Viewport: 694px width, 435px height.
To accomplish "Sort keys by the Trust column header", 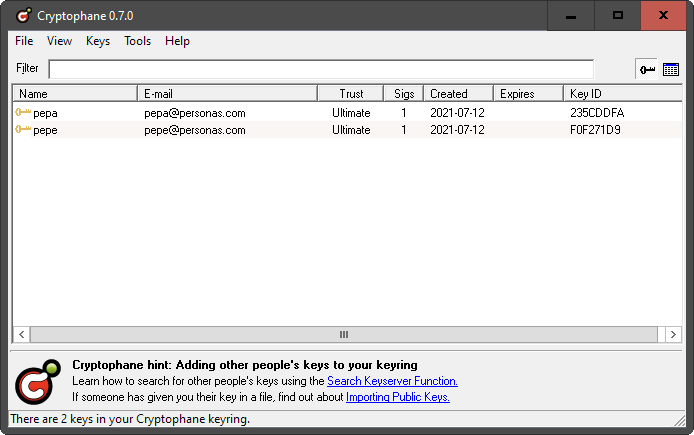I will coord(351,94).
